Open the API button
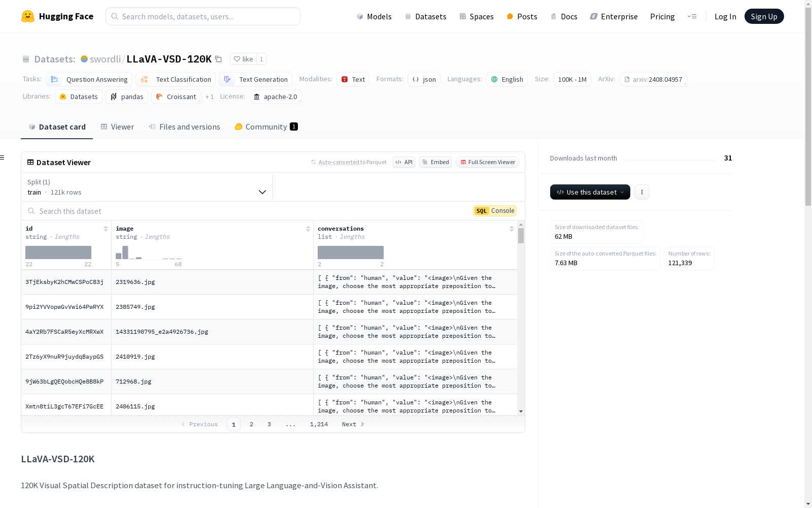The width and height of the screenshot is (812, 508). pos(404,162)
